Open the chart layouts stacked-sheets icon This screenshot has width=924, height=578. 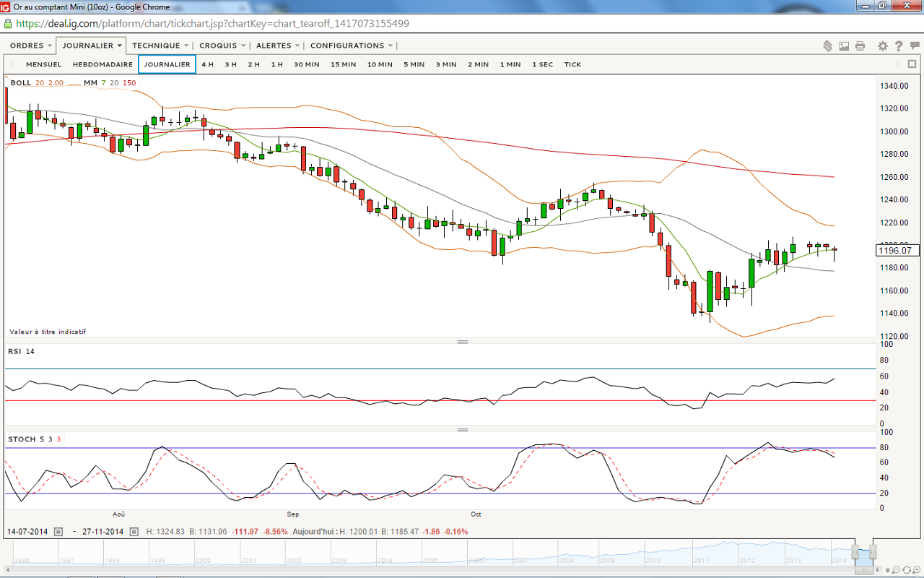828,46
